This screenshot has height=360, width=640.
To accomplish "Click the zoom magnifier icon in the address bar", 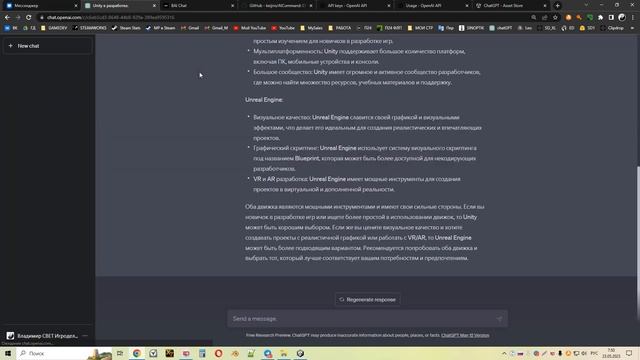I will click(x=533, y=18).
